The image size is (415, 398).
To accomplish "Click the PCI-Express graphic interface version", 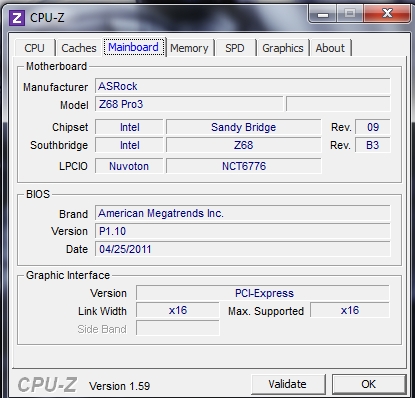I will (x=263, y=293).
